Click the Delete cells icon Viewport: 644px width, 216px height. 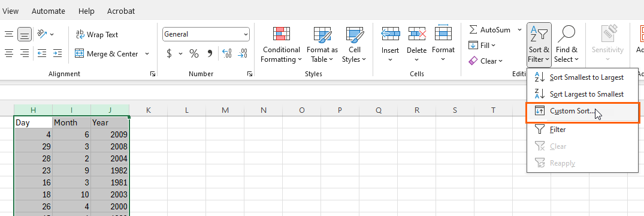[x=416, y=35]
